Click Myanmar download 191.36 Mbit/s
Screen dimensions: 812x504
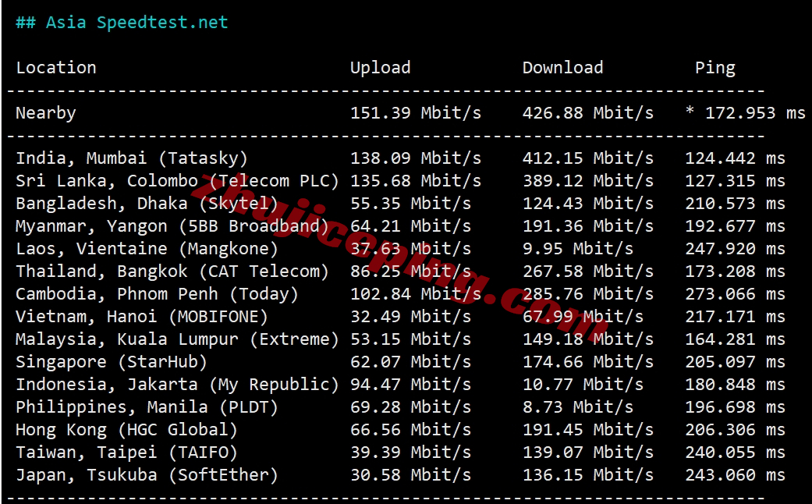tap(588, 225)
